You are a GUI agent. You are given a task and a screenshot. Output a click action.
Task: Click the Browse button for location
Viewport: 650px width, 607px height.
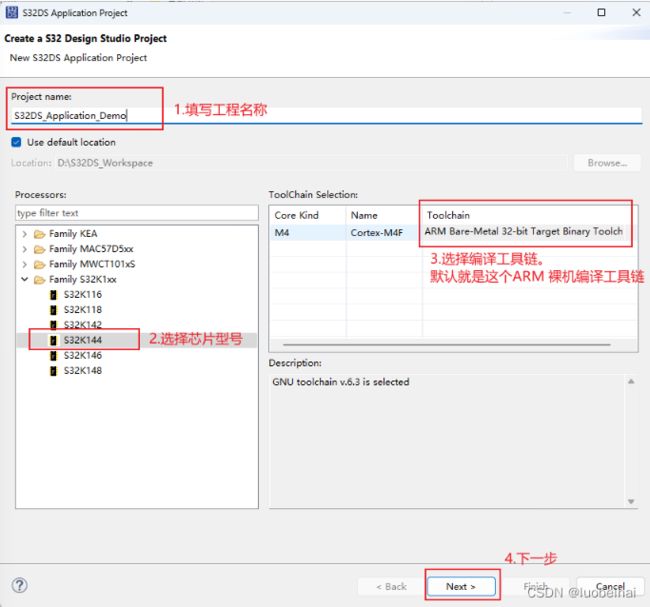pyautogui.click(x=607, y=163)
